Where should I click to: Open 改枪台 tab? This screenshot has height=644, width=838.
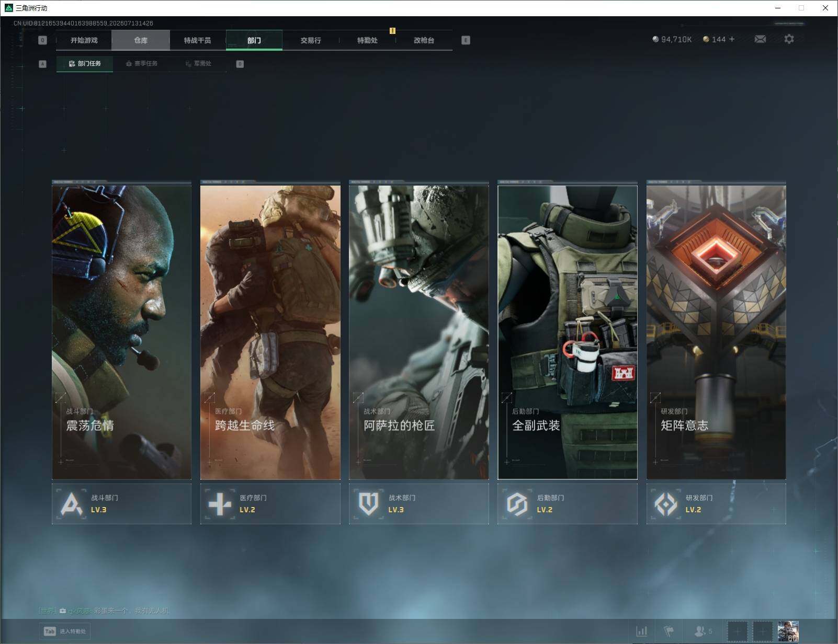pos(424,40)
